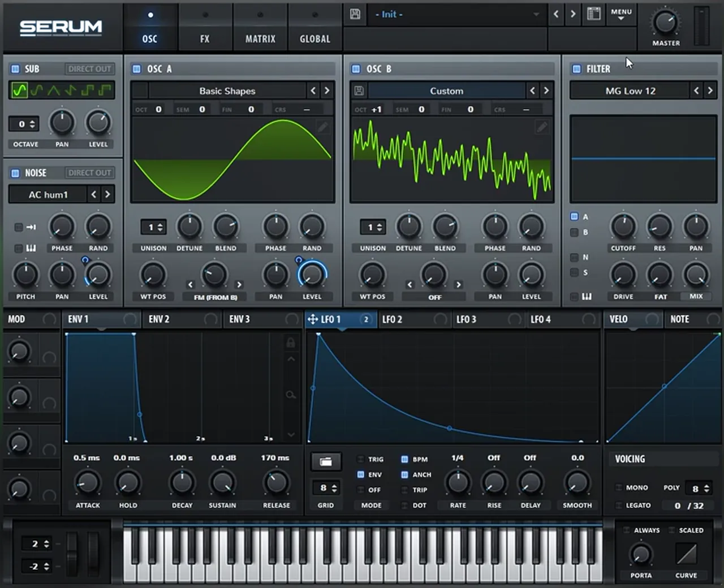The width and height of the screenshot is (724, 588).
Task: Turn off OSC A
Action: 136,69
